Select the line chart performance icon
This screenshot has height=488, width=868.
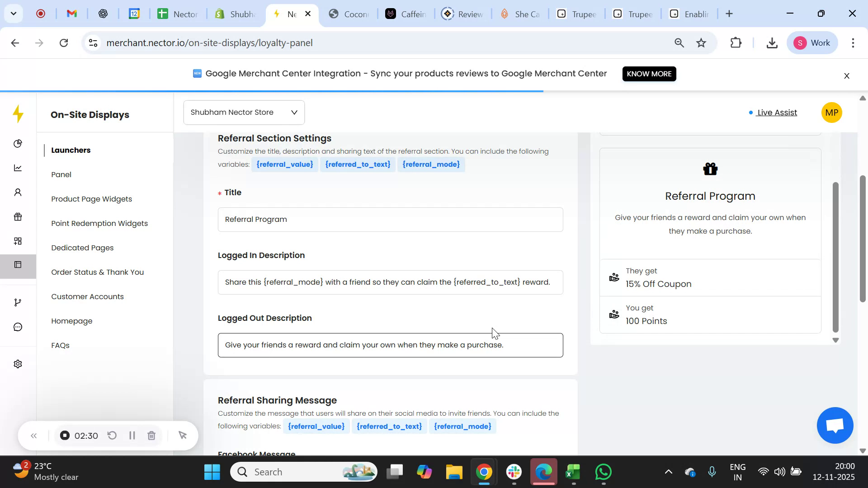(18, 168)
